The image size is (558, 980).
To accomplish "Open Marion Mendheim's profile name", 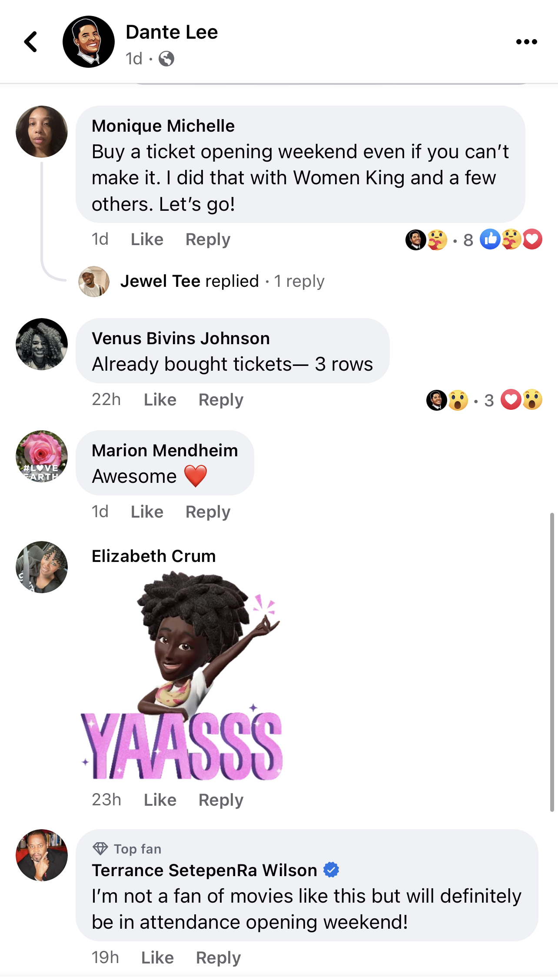I will coord(165,450).
